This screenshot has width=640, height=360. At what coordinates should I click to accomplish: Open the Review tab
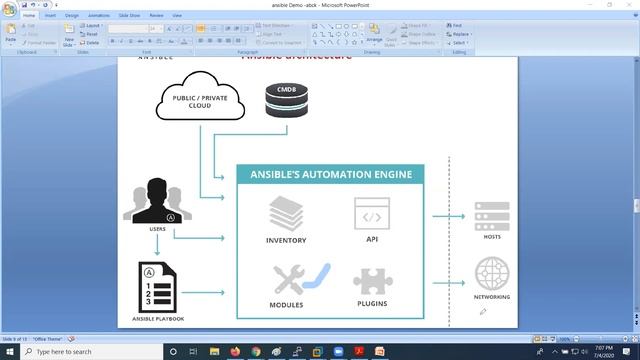click(x=156, y=16)
